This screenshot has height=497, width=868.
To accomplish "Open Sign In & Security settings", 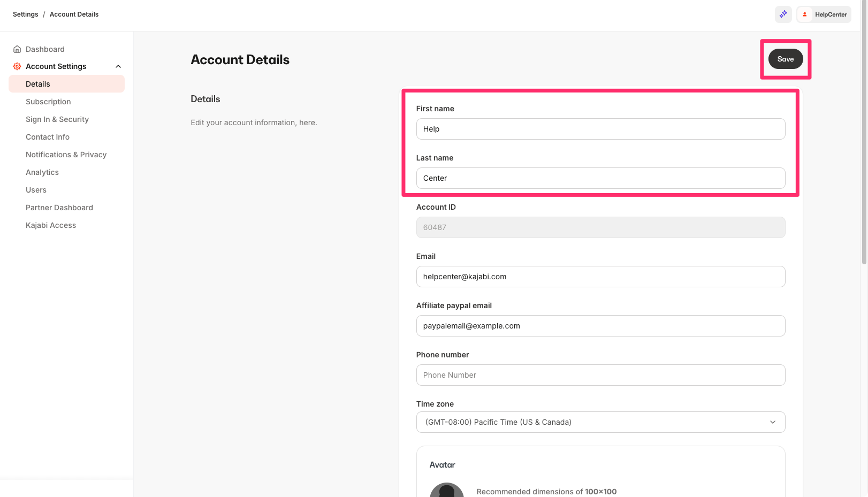I will (57, 119).
